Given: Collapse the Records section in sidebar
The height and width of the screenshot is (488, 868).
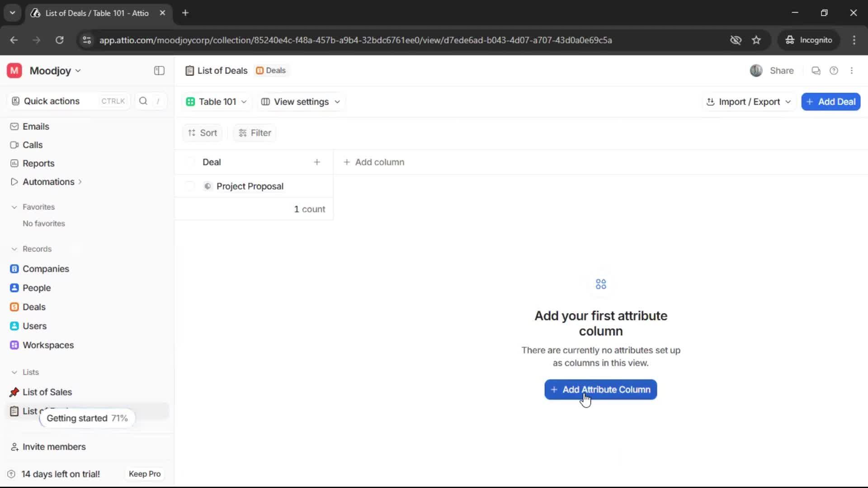Looking at the screenshot, I should 14,249.
